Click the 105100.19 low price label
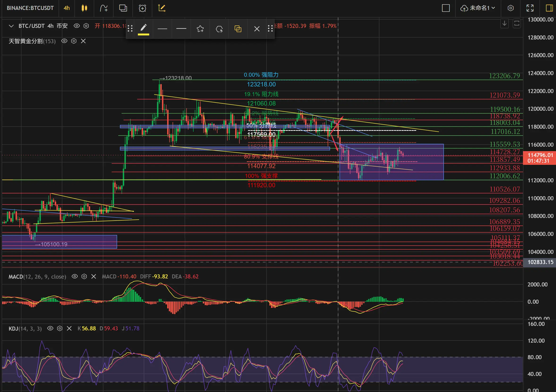Viewport: 556px width, 392px height. [51, 244]
